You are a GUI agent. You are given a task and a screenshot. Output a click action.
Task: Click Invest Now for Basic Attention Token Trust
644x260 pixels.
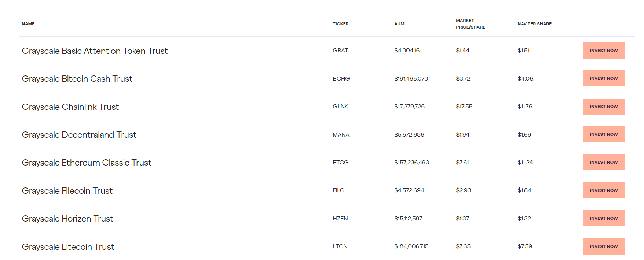604,51
